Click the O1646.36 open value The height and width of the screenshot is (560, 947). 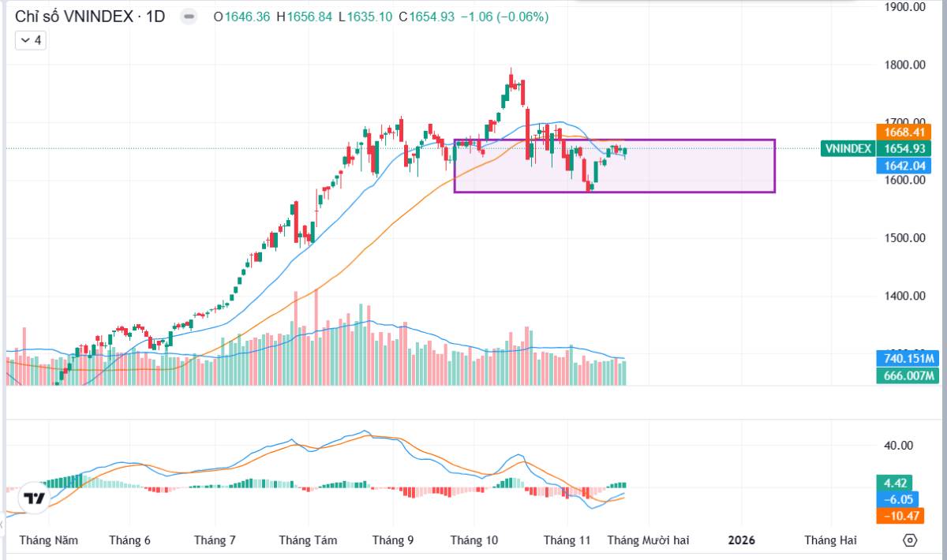click(242, 17)
